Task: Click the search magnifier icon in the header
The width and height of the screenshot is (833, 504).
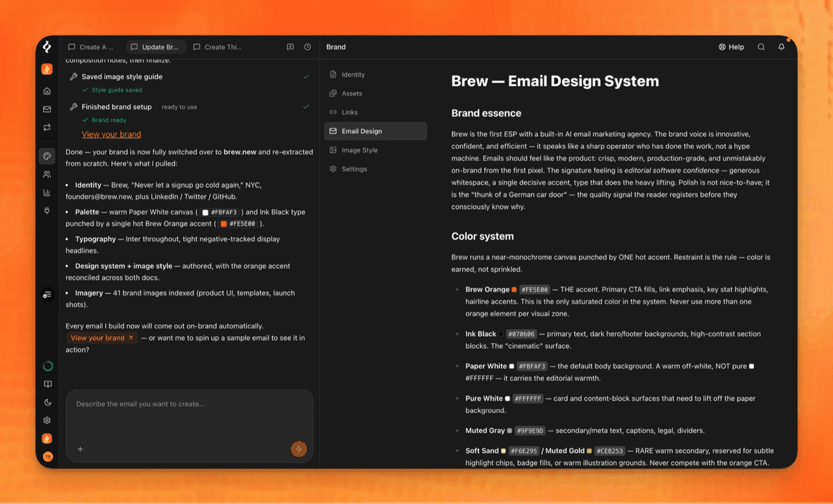Action: (762, 47)
